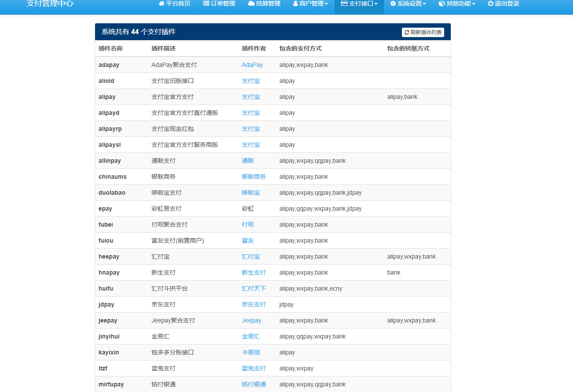Select the huifu plugin name
The image size is (573, 392).
pos(106,288)
